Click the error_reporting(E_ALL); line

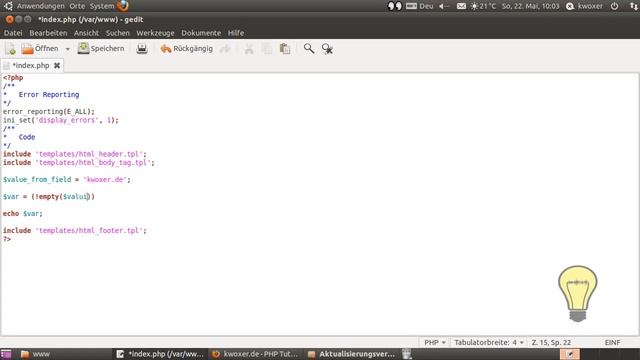click(49, 111)
